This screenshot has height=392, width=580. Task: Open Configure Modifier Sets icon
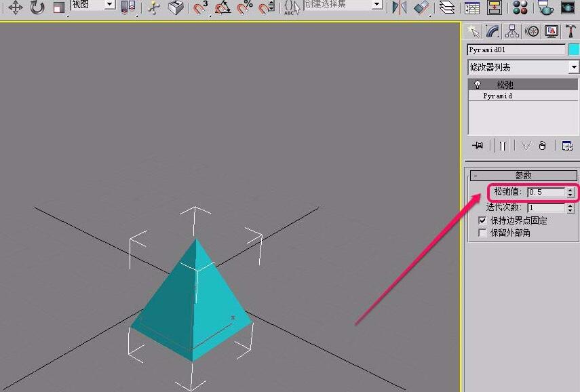click(x=567, y=146)
